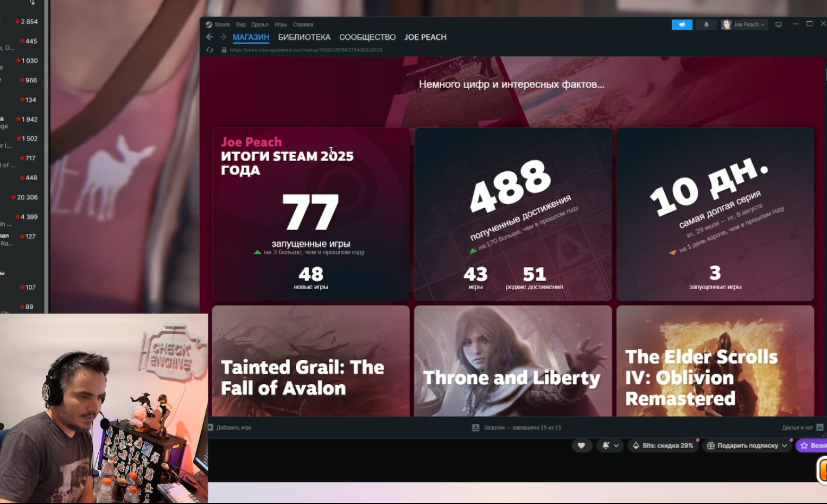
Task: Switch to the МАГАЗИН tab
Action: click(x=251, y=37)
